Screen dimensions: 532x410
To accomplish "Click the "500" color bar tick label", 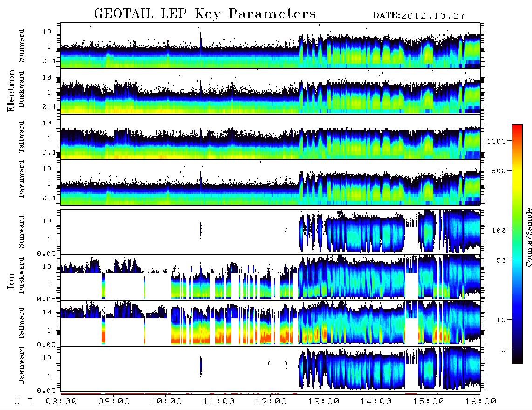I will tap(499, 171).
